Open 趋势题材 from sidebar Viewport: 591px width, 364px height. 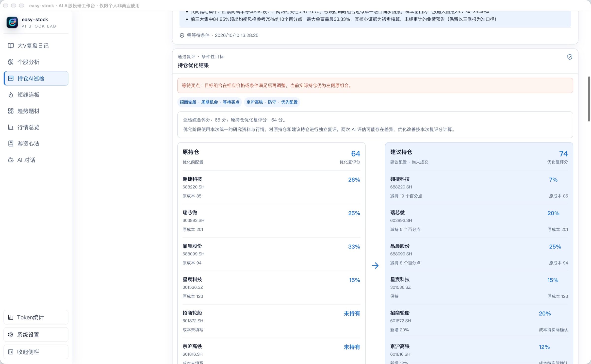pyautogui.click(x=36, y=111)
